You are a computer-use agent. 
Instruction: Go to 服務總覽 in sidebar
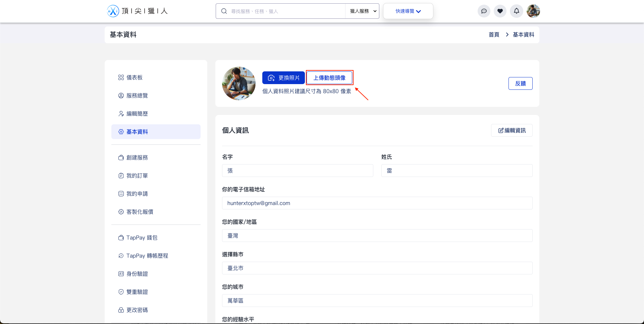tap(137, 95)
